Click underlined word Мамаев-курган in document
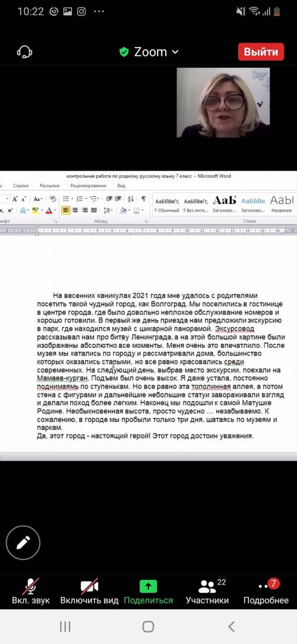 pos(62,378)
